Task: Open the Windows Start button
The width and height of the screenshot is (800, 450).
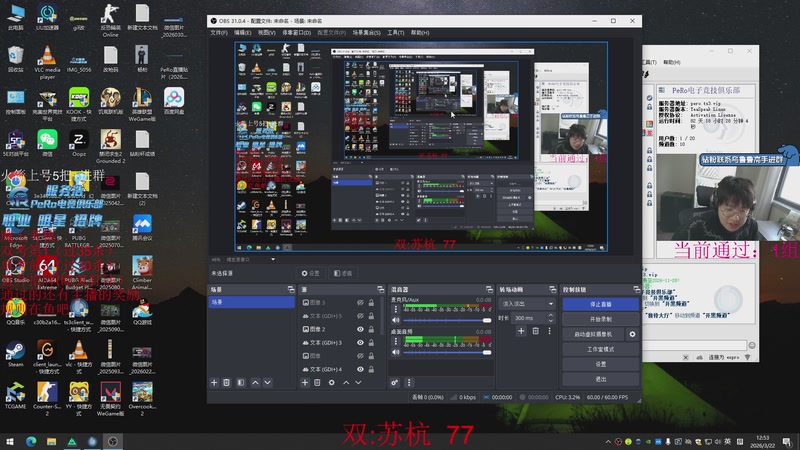Action: click(10, 441)
